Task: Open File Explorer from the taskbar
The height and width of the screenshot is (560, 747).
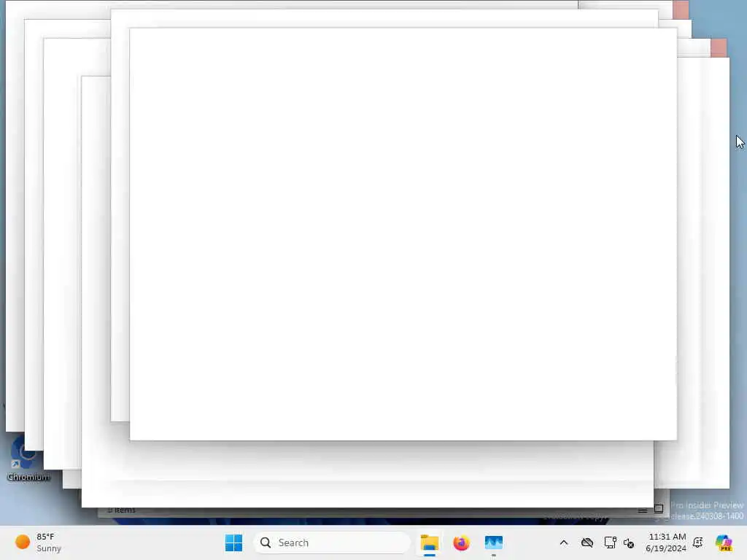Action: (x=429, y=542)
